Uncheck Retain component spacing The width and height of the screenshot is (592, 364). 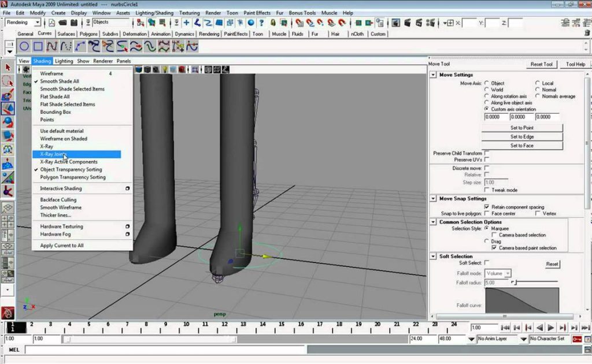click(x=487, y=207)
